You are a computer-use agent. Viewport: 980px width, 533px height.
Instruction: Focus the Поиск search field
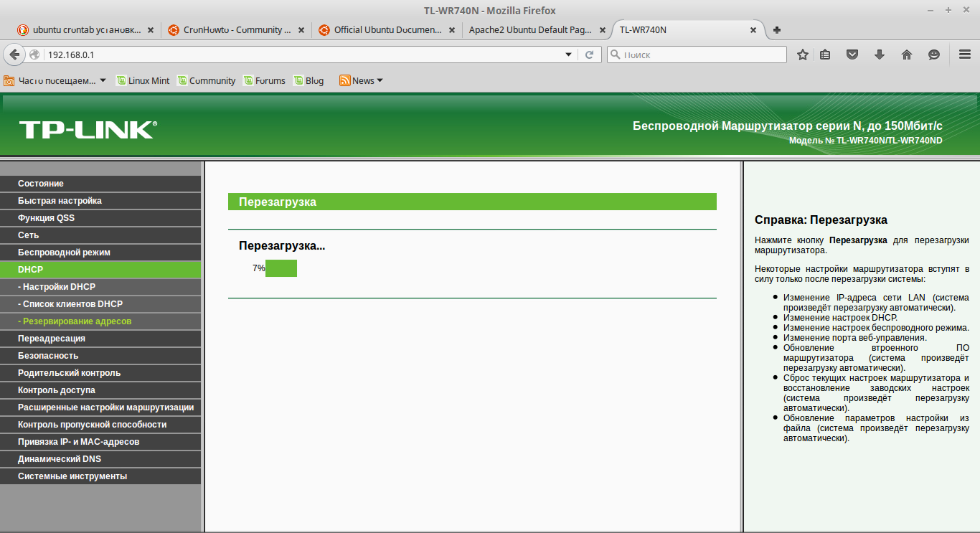(x=697, y=55)
